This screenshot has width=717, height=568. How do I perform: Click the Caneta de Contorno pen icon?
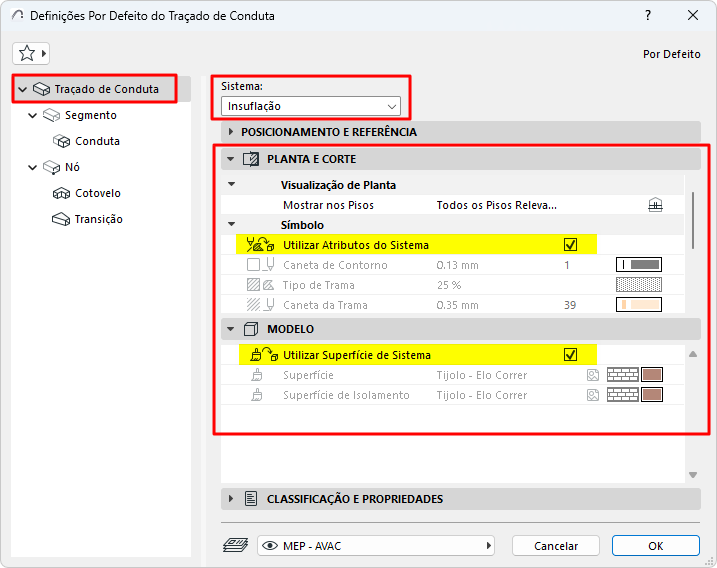point(270,264)
